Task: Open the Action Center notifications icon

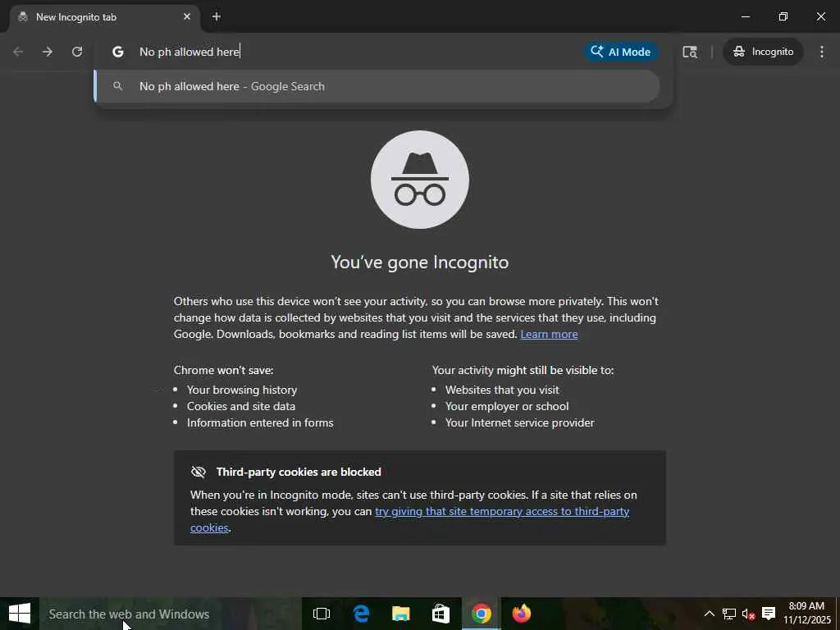Action: pos(769,614)
